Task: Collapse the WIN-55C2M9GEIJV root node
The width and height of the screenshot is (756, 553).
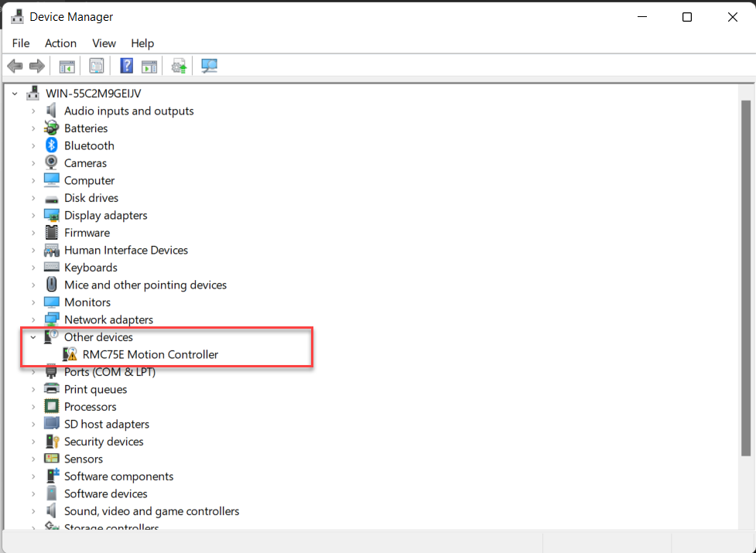Action: click(x=15, y=94)
